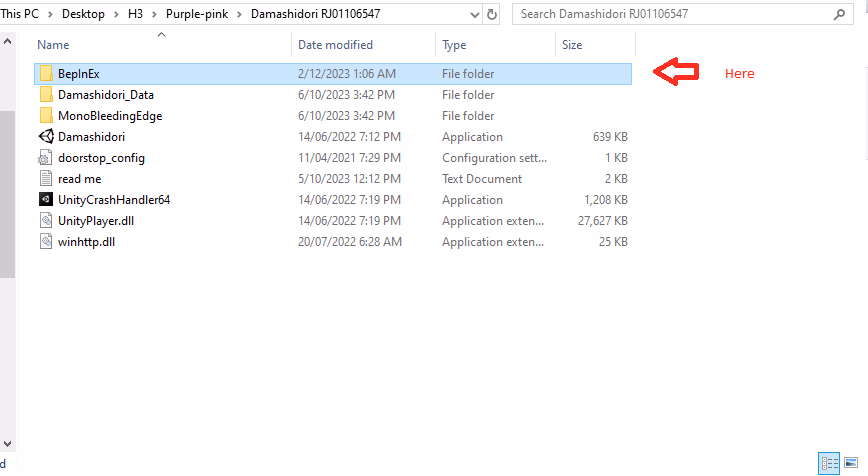Image resolution: width=868 pixels, height=476 pixels.
Task: Click date 5/10/2023 12:12 PM
Action: click(349, 179)
